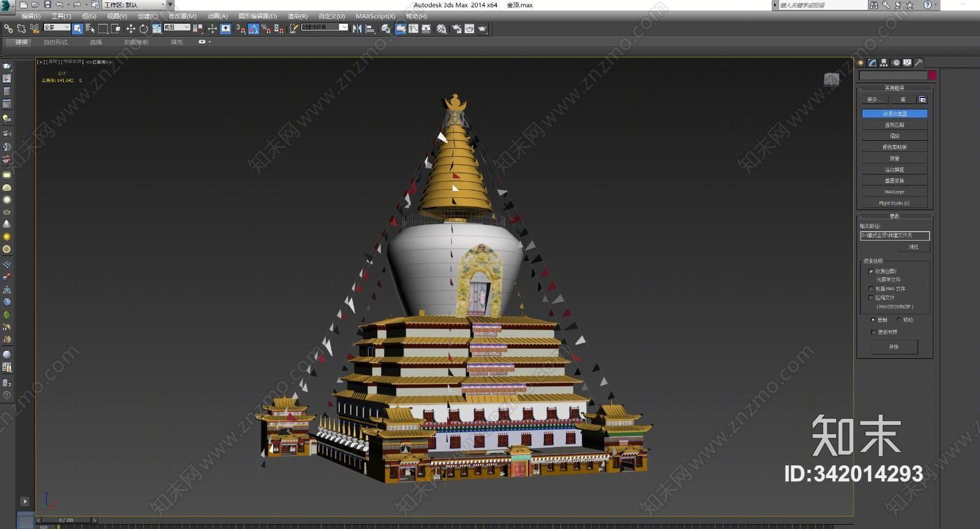This screenshot has width=980, height=529.
Task: Open Render Setup dialog icon
Action: (457, 28)
